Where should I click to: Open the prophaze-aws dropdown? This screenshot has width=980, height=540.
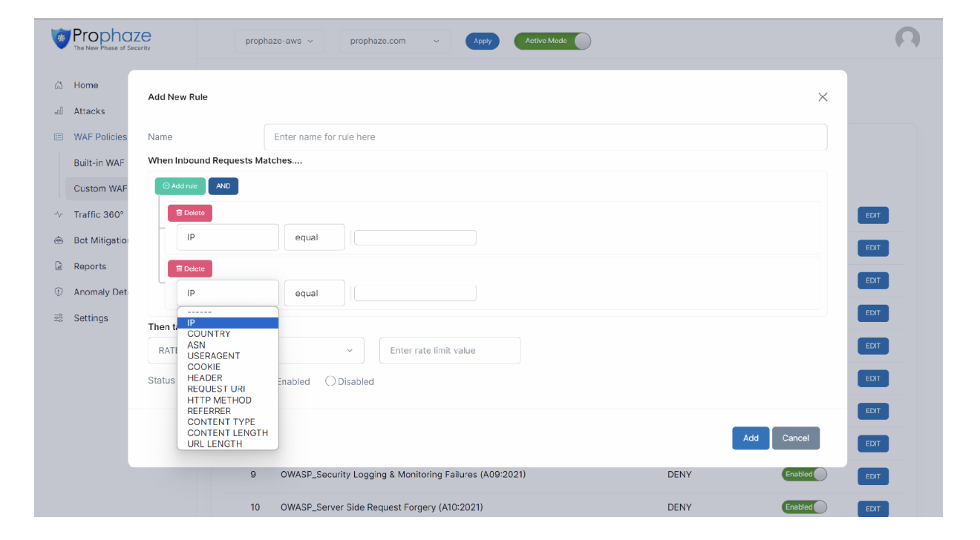tap(279, 41)
